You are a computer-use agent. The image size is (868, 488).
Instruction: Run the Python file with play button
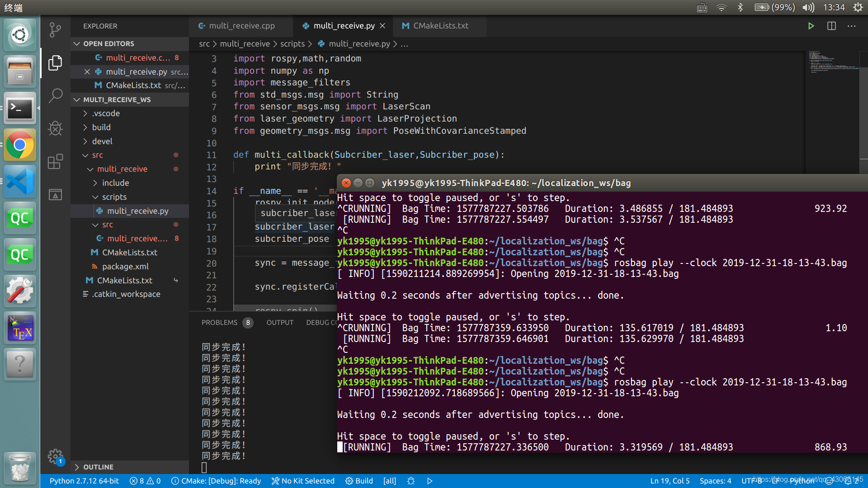pos(811,26)
